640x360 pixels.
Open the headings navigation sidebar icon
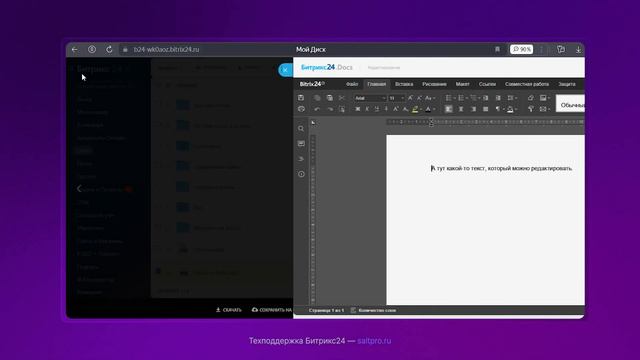click(x=301, y=159)
